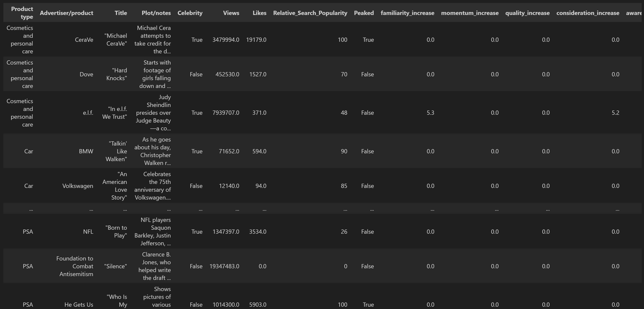Screen dimensions: 644x309
Task: Click Celebrity 'False' in Volkswagen row
Action: click(196, 186)
